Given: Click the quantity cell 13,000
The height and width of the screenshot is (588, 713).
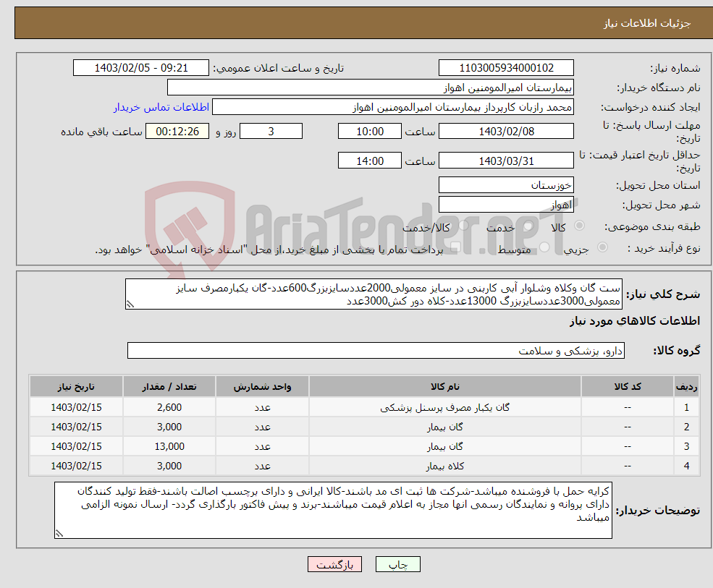Looking at the screenshot, I should (169, 447).
